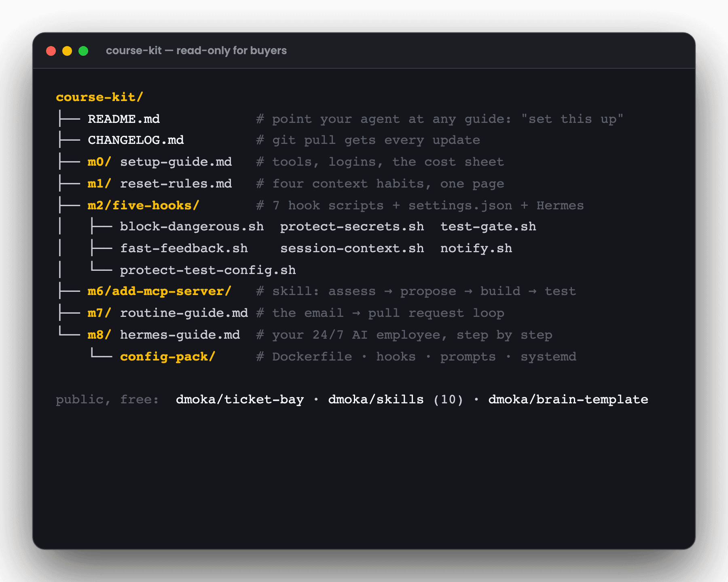
Task: Select the m6/add-mcp-server/ folder
Action: pyautogui.click(x=160, y=291)
